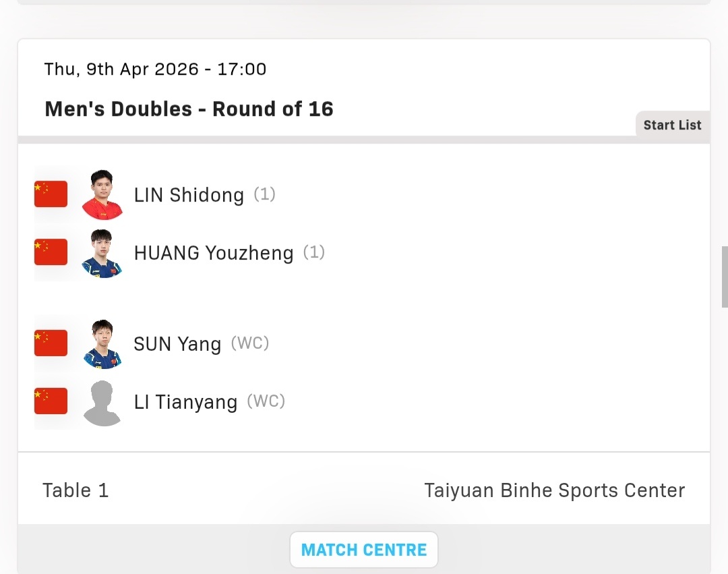Click the Table 1 label
The height and width of the screenshot is (574, 728).
[75, 490]
